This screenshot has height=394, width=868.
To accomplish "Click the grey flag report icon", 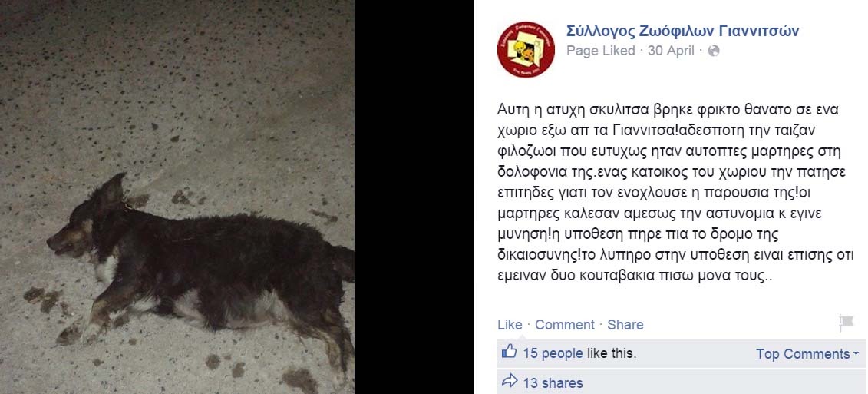I will (846, 323).
